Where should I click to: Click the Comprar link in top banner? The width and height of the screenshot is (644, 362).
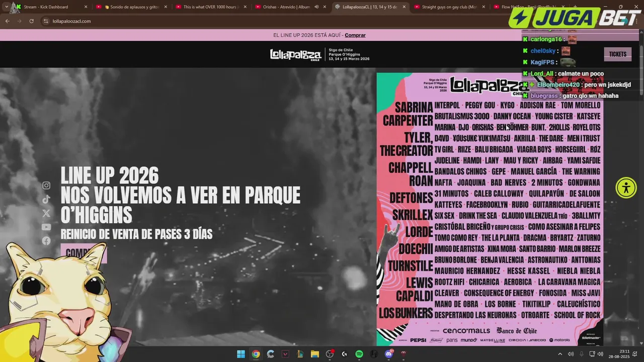click(355, 35)
